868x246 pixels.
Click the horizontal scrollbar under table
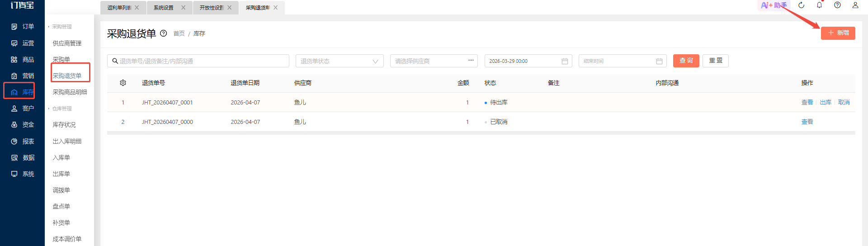tap(481, 133)
